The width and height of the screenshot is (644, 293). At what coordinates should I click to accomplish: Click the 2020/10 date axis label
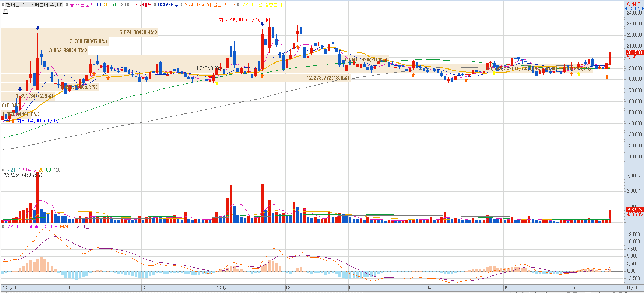(x=9, y=288)
